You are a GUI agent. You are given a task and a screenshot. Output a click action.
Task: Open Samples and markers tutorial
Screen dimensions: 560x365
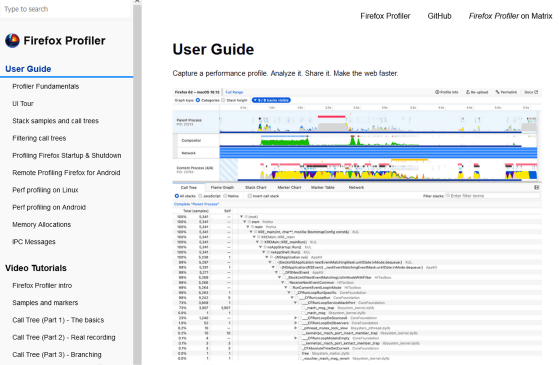[x=45, y=303]
